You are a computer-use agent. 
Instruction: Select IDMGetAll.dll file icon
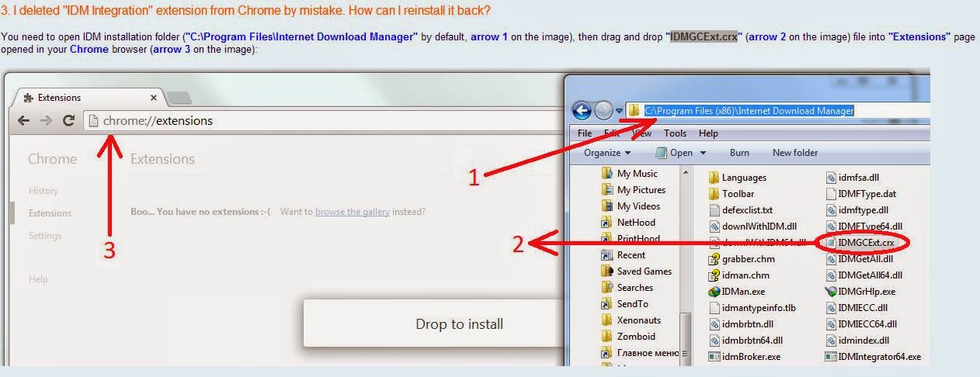[831, 259]
